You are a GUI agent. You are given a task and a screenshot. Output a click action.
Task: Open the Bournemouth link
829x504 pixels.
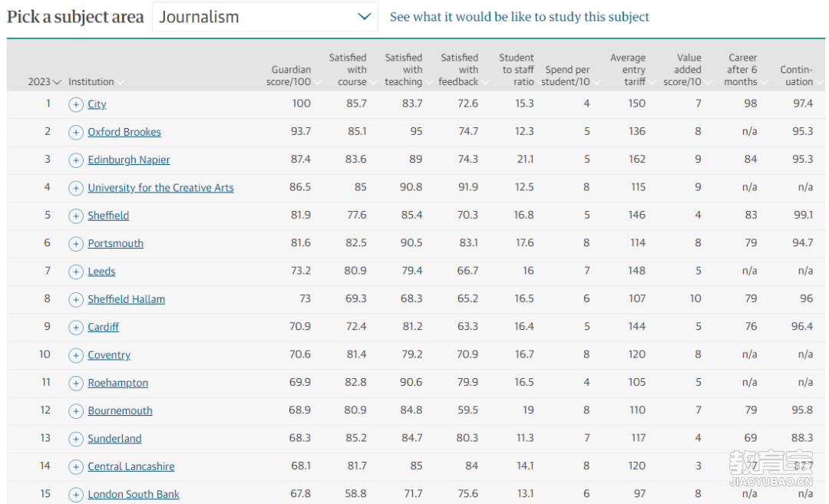[120, 410]
